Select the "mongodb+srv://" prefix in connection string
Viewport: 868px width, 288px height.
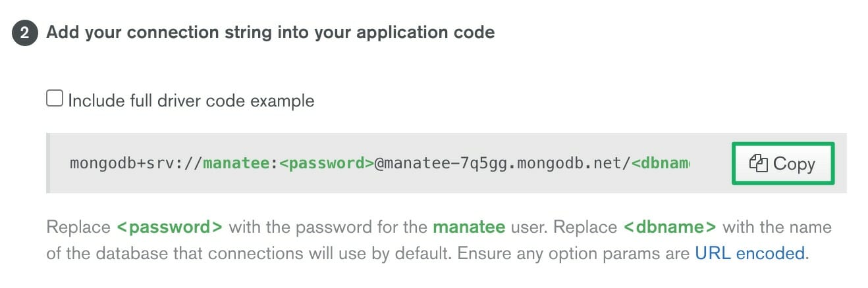coord(136,163)
